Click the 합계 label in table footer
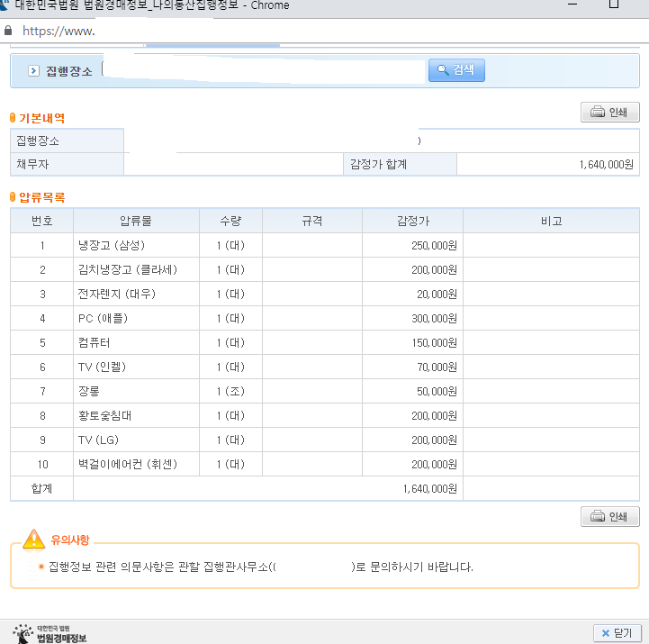Screen dimensions: 649x644 (41, 489)
